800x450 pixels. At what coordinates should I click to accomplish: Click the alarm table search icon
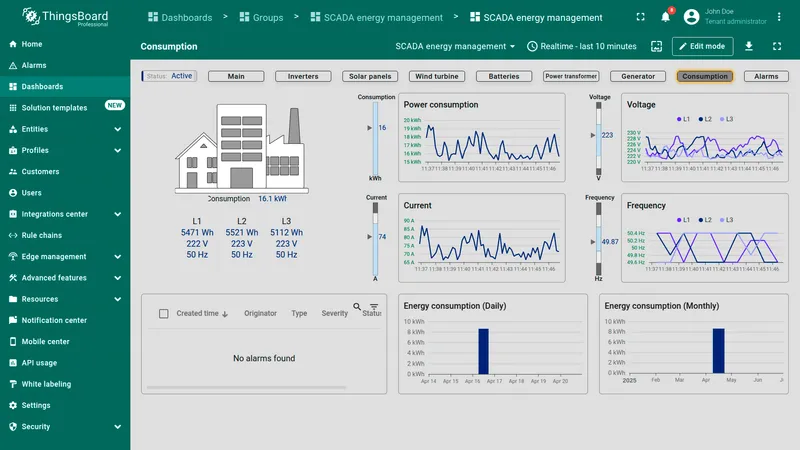(x=357, y=307)
